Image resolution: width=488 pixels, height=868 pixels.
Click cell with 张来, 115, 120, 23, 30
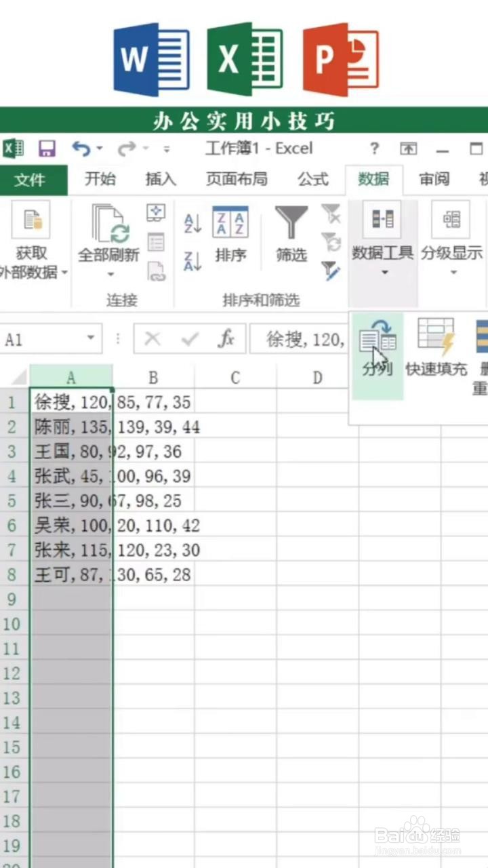coord(71,550)
